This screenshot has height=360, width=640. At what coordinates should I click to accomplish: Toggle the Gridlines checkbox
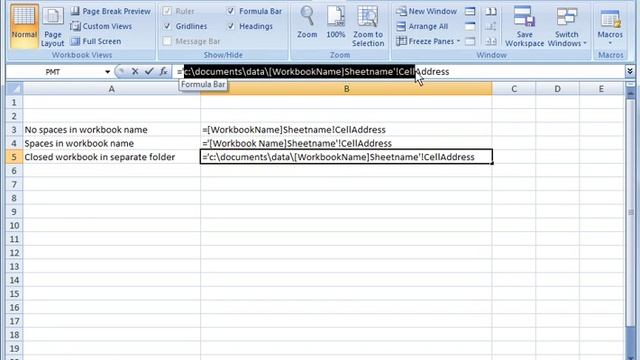click(x=167, y=26)
